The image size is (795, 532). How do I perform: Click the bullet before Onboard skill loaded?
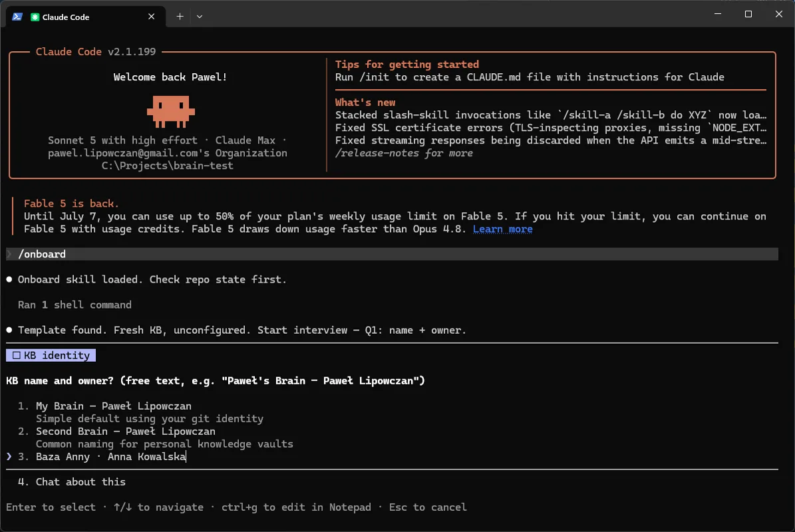pyautogui.click(x=9, y=279)
